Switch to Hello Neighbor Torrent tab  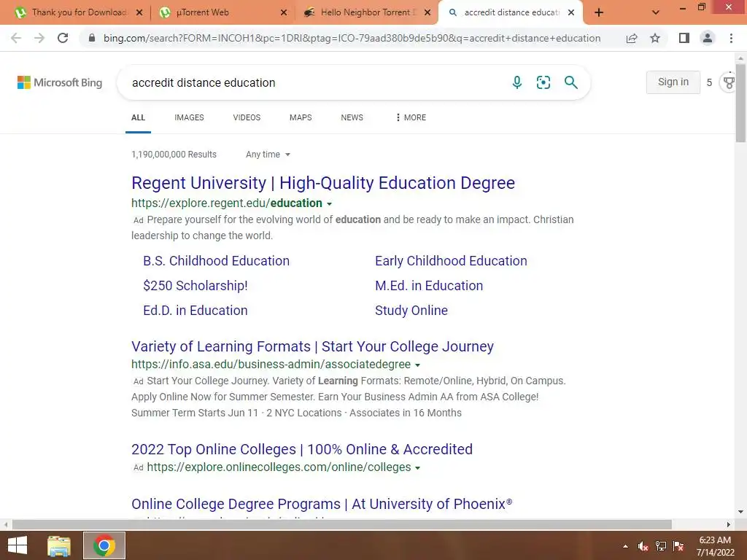[x=365, y=12]
